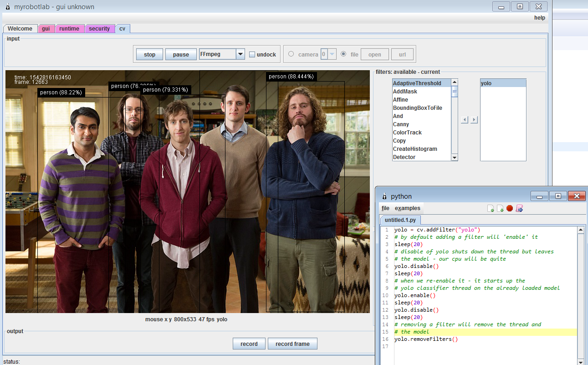Image resolution: width=588 pixels, height=365 pixels.
Task: Switch to the gui tab
Action: pyautogui.click(x=46, y=29)
